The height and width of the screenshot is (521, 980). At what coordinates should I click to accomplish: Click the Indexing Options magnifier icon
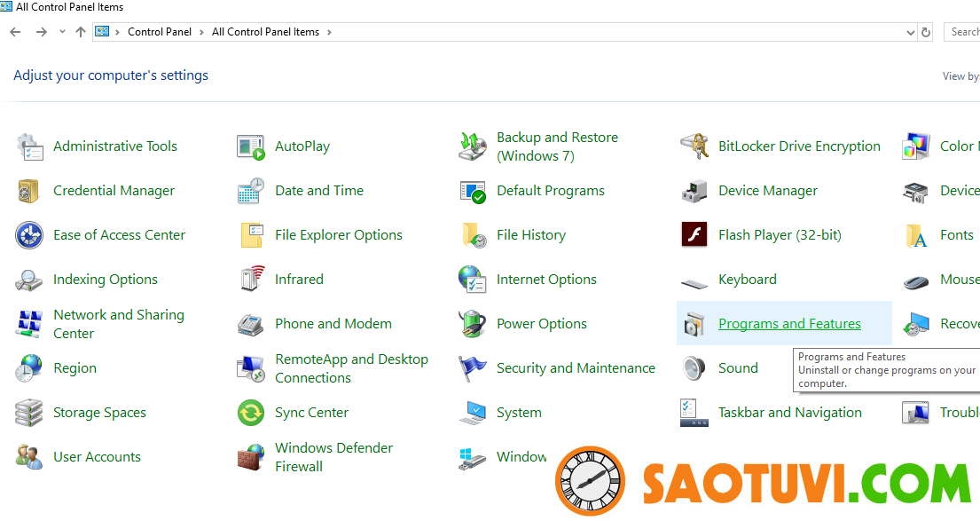28,280
